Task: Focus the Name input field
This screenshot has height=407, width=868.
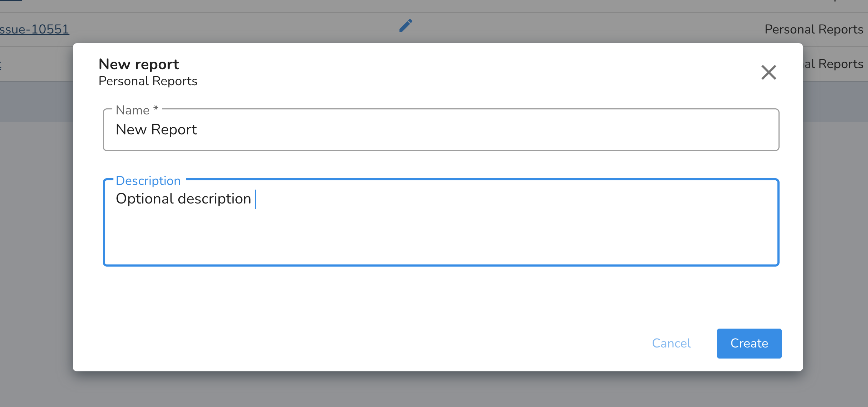Action: tap(441, 130)
